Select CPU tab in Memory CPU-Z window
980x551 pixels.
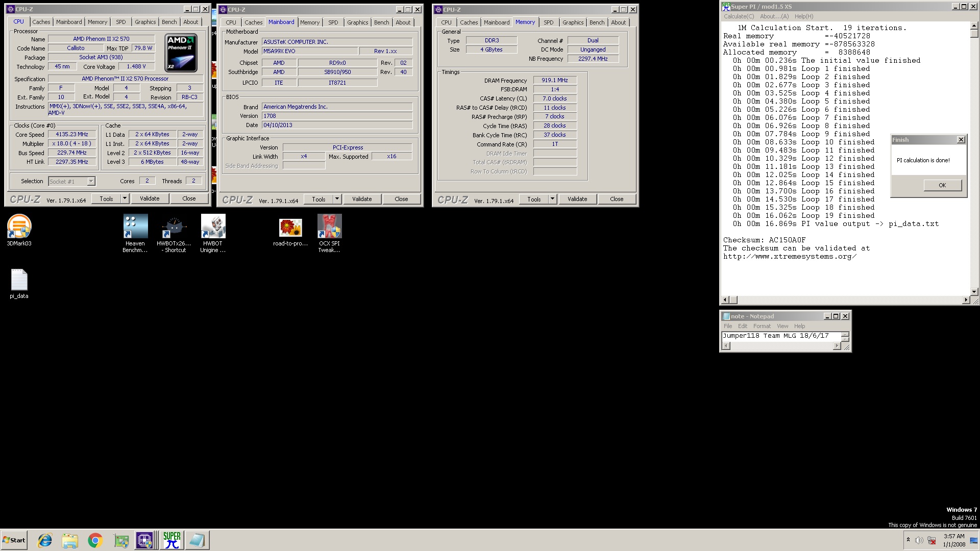point(446,22)
